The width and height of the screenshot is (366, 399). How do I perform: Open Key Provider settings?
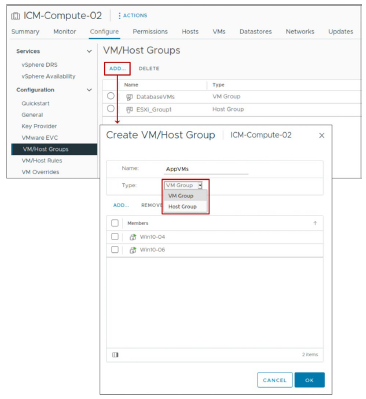point(39,126)
